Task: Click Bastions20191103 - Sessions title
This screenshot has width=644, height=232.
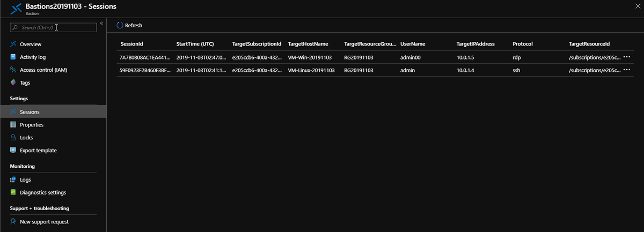Action: click(x=71, y=6)
